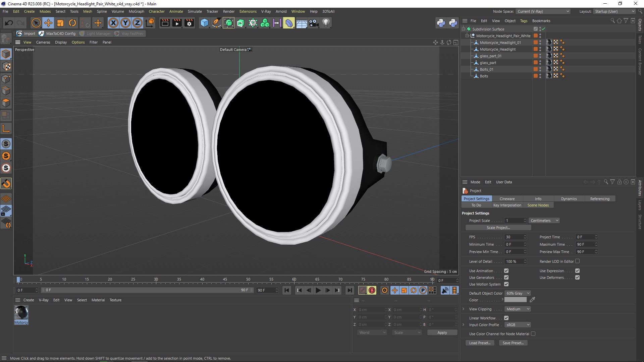Activate the Move tool

point(48,23)
